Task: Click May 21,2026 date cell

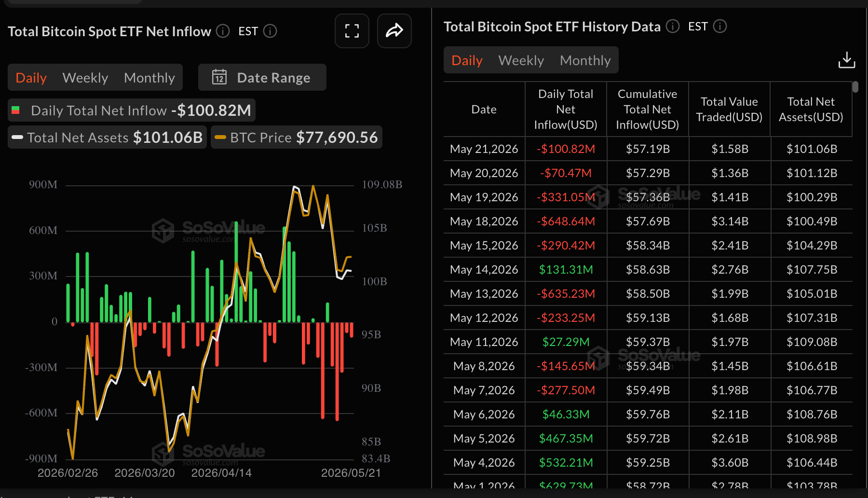Action: (484, 149)
